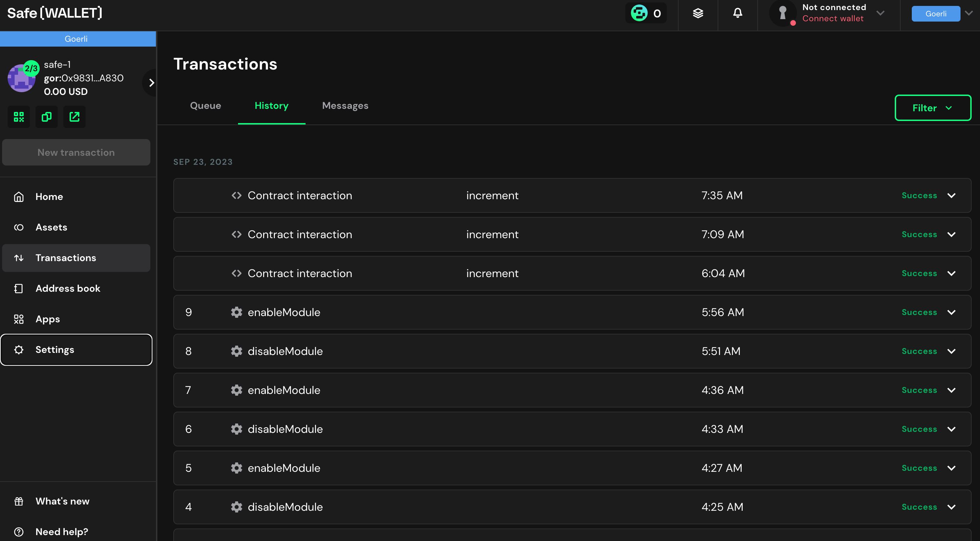Toggle the wallet connection dropdown arrow
The image size is (980, 541).
pos(881,13)
